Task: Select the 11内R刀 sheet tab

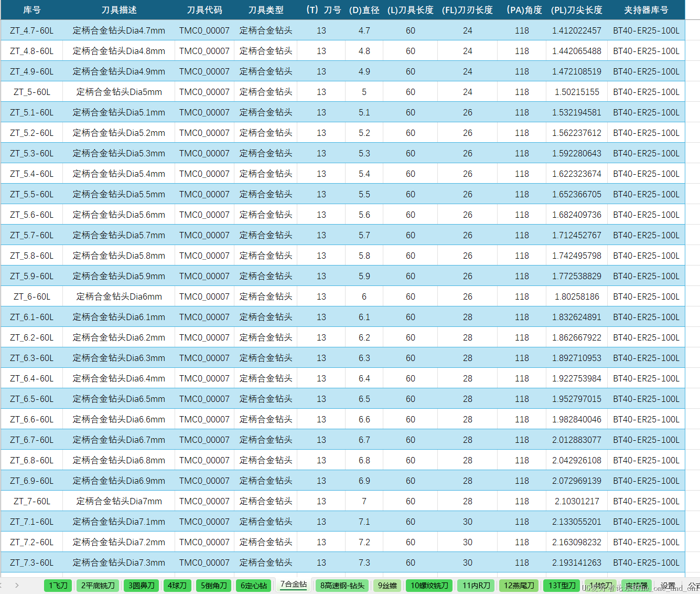Action: click(476, 586)
